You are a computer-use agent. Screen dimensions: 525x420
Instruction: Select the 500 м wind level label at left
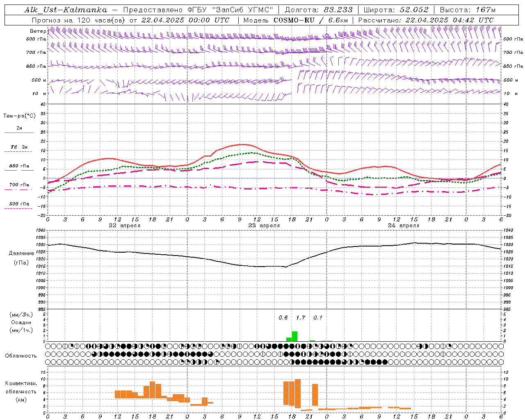tap(39, 80)
